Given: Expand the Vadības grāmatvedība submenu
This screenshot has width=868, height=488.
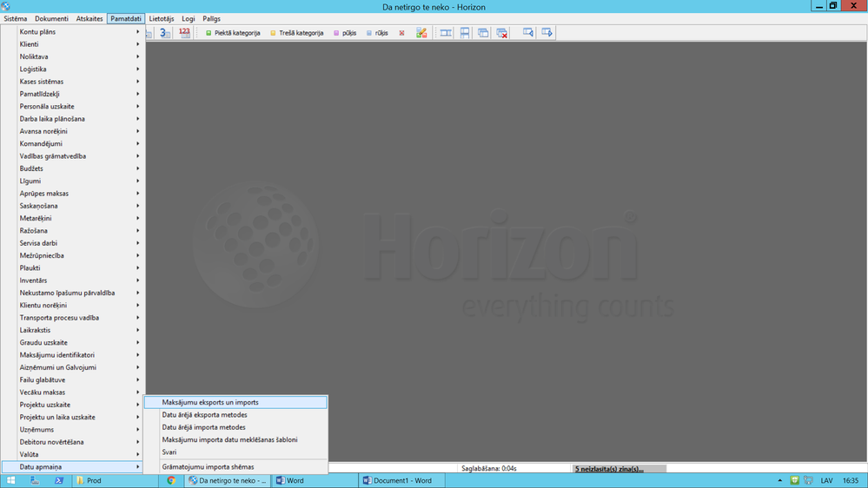Looking at the screenshot, I should click(72, 156).
